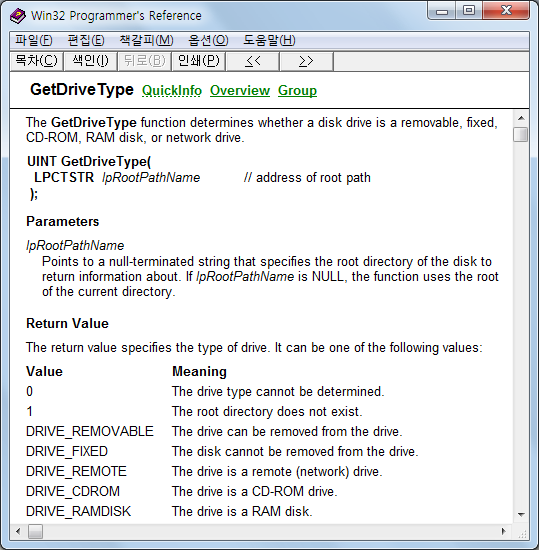Click the GetDriveType topic heading

tap(82, 90)
